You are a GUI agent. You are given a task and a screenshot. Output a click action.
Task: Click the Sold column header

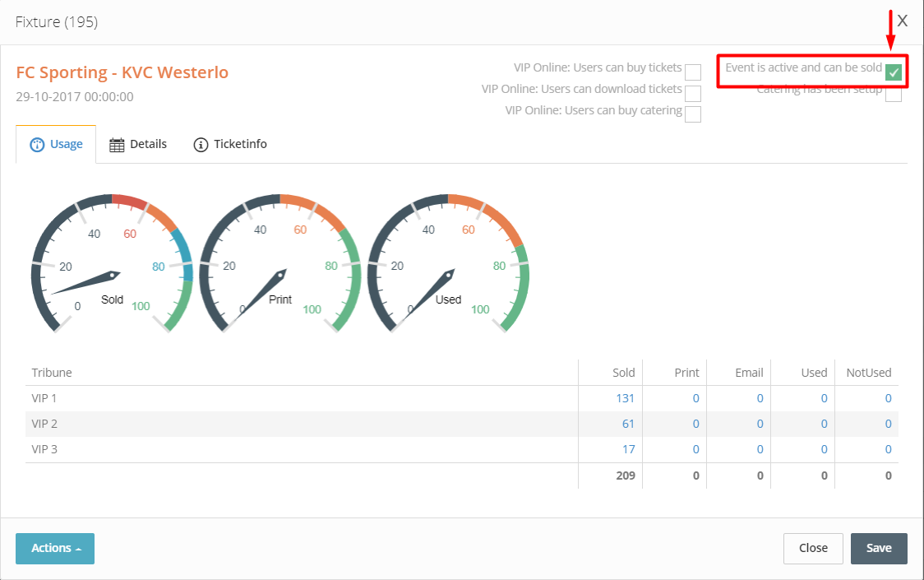click(x=623, y=373)
